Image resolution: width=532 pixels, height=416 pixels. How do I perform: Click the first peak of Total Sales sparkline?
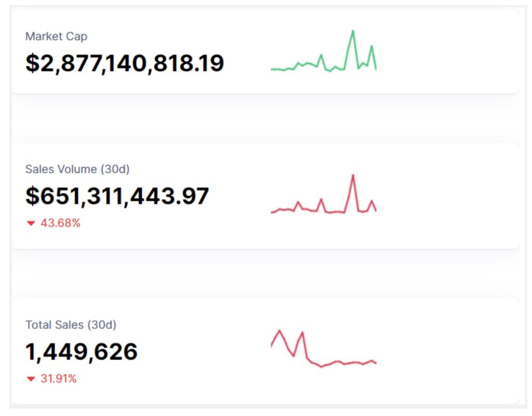[280, 331]
